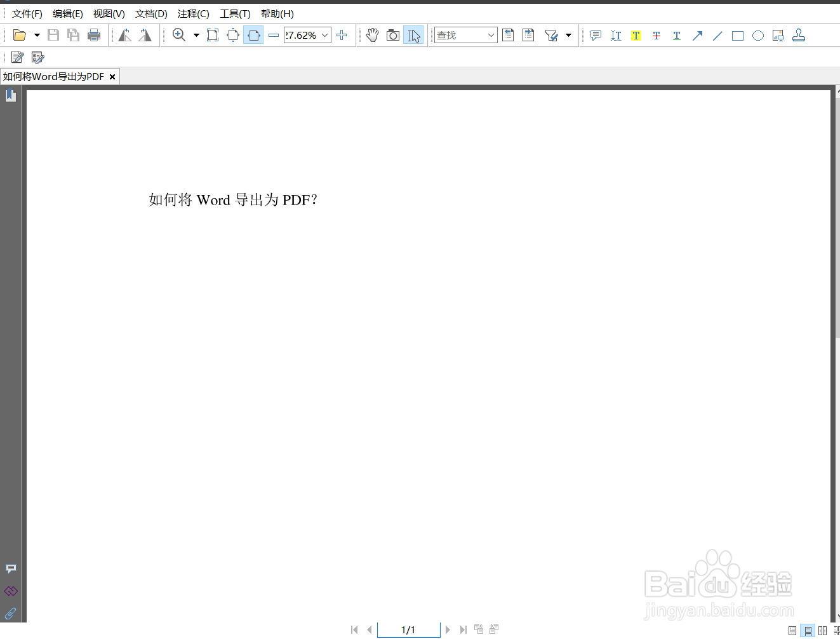Image resolution: width=840 pixels, height=639 pixels.
Task: Open the 帮助(H) menu
Action: 277,14
